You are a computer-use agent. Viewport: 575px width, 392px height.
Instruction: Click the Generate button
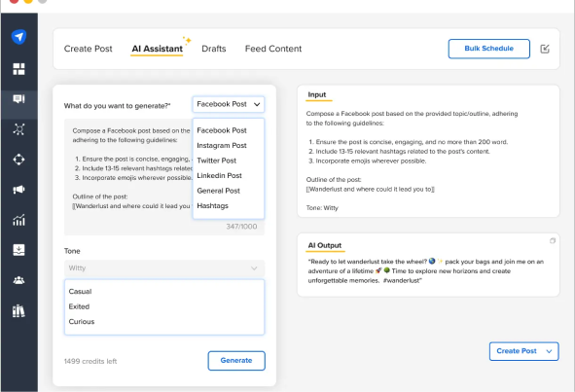(236, 361)
